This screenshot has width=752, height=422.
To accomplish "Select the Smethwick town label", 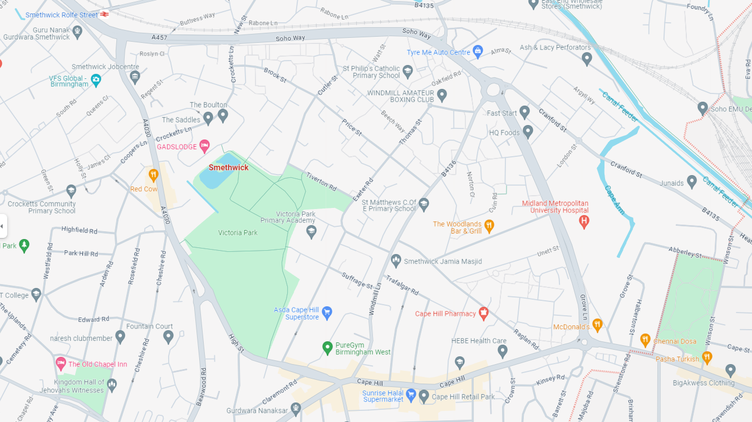I will point(228,167).
